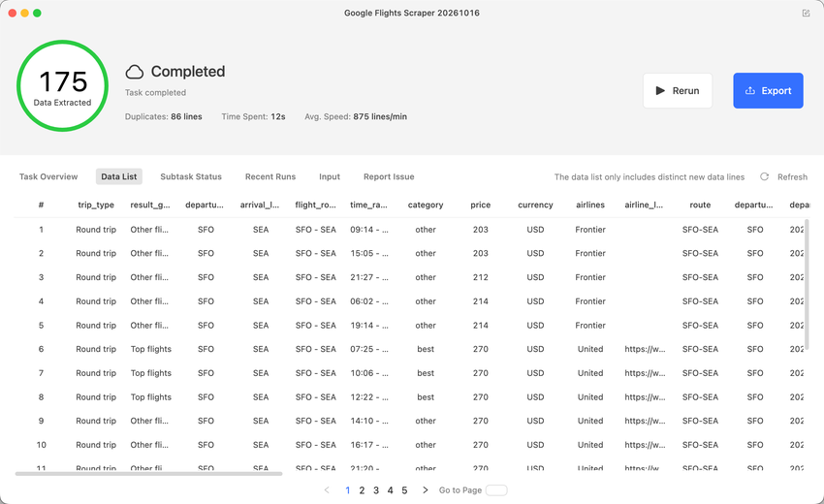Click the export upload icon on Export button

pyautogui.click(x=750, y=90)
